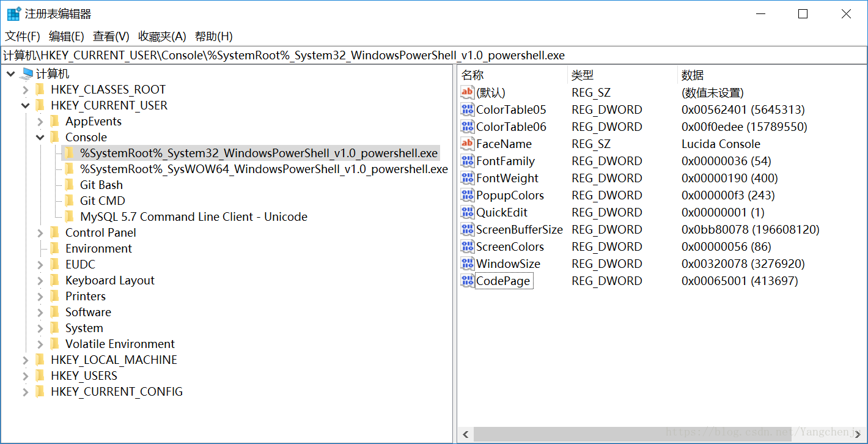
Task: Click the folder icon of Environment
Action: coord(55,248)
